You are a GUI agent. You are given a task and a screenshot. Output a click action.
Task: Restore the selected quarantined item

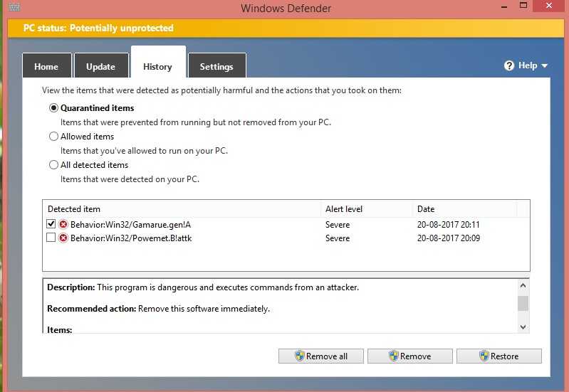pos(498,356)
